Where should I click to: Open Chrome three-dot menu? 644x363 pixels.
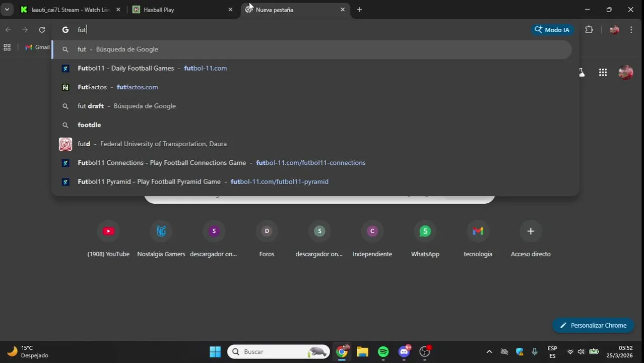click(x=631, y=30)
